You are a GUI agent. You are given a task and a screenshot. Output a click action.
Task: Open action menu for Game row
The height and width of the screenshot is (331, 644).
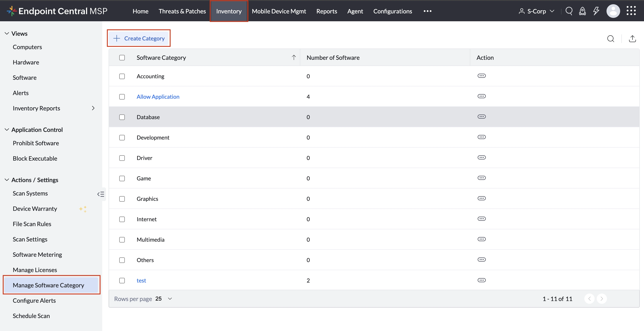pyautogui.click(x=482, y=178)
